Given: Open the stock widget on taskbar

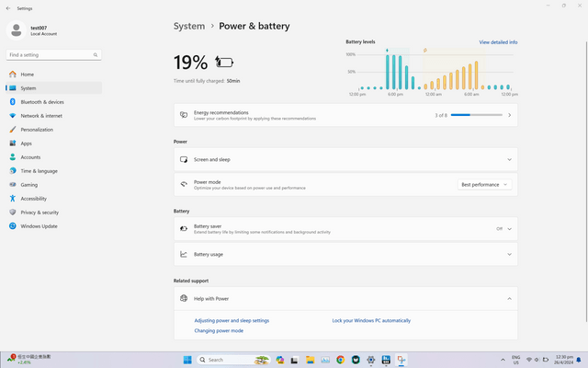Looking at the screenshot, I should point(29,360).
